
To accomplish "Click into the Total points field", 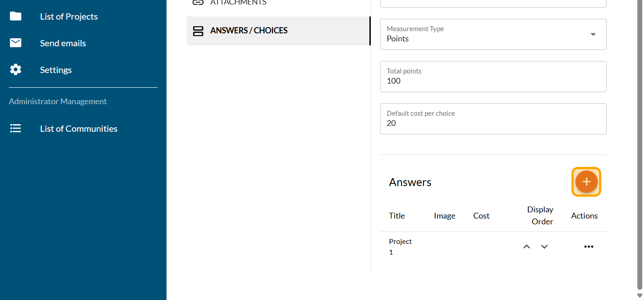I will click(x=493, y=81).
